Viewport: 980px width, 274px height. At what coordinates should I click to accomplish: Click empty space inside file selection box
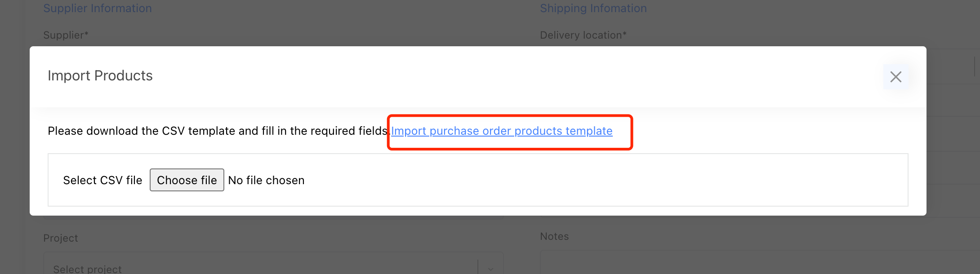tap(584, 180)
